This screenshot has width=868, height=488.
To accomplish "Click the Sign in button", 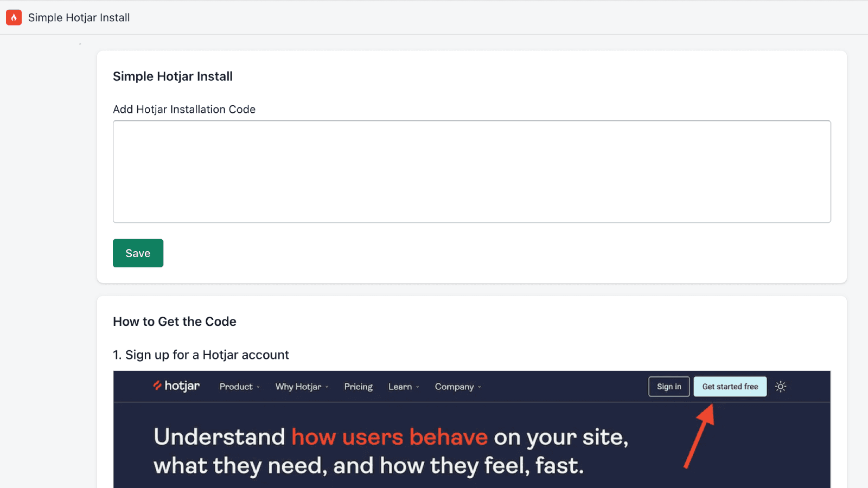I will pyautogui.click(x=669, y=386).
